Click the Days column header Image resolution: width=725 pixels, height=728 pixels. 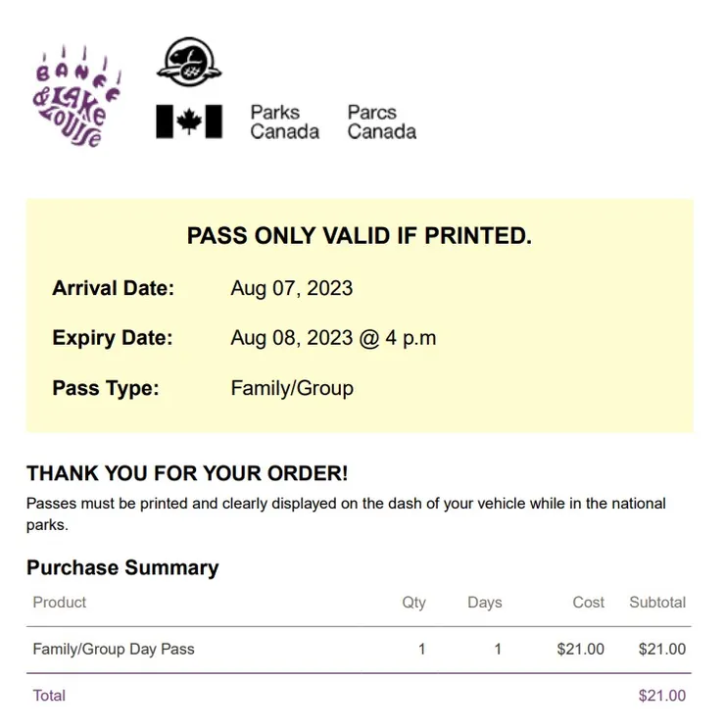484,603
